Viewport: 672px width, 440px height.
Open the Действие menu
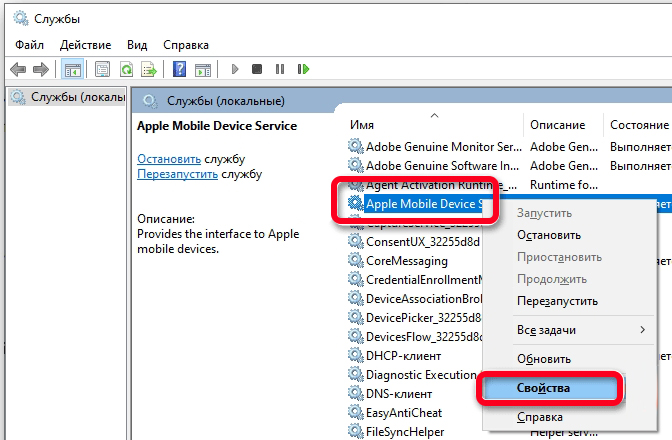tap(85, 45)
